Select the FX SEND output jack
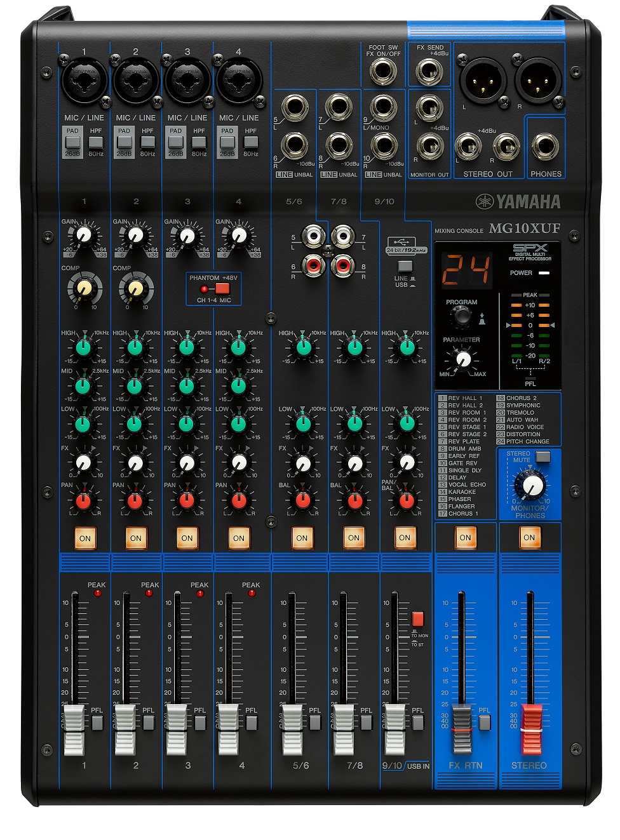 click(x=429, y=72)
